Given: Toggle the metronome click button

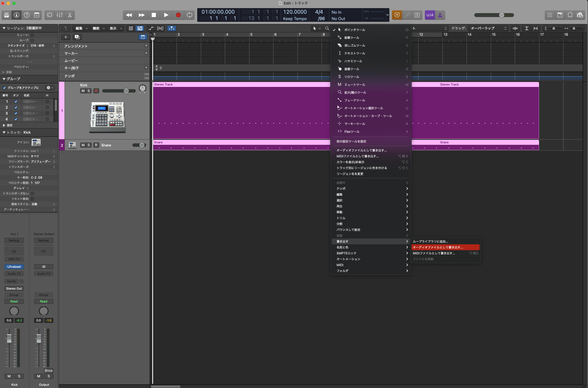Looking at the screenshot, I should 440,15.
